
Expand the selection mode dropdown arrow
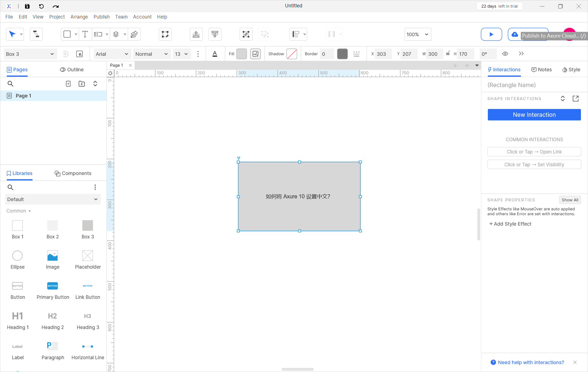pyautogui.click(x=21, y=34)
